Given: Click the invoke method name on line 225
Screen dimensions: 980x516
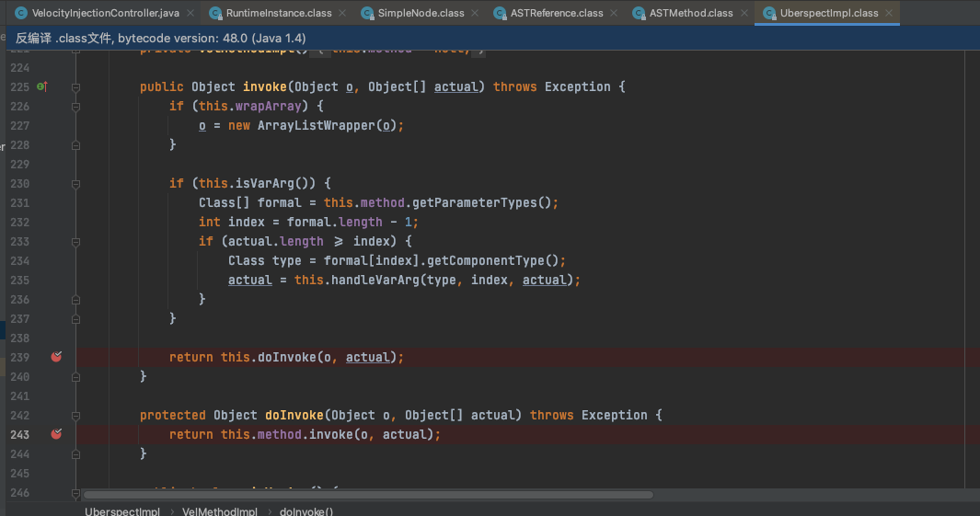Looking at the screenshot, I should pos(265,86).
